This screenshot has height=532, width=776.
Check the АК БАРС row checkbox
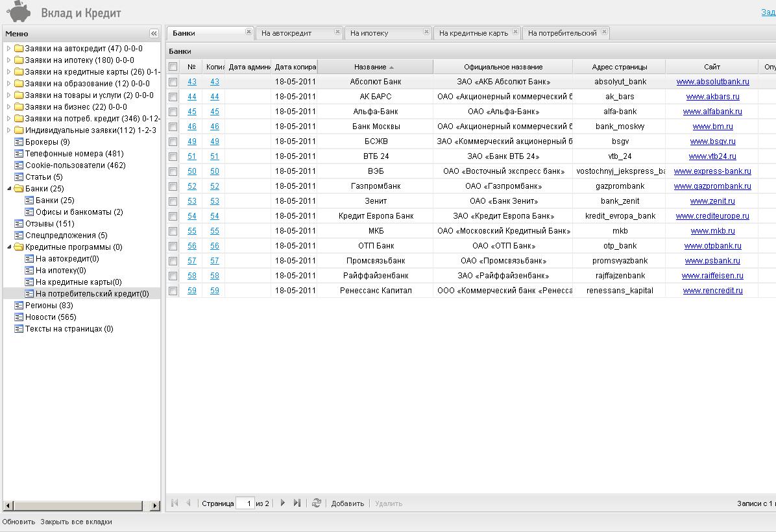173,97
